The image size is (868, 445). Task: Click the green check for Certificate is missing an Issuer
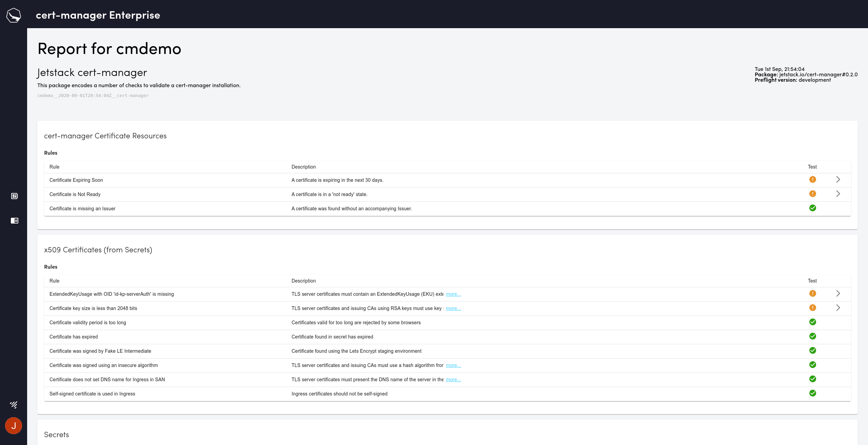812,208
